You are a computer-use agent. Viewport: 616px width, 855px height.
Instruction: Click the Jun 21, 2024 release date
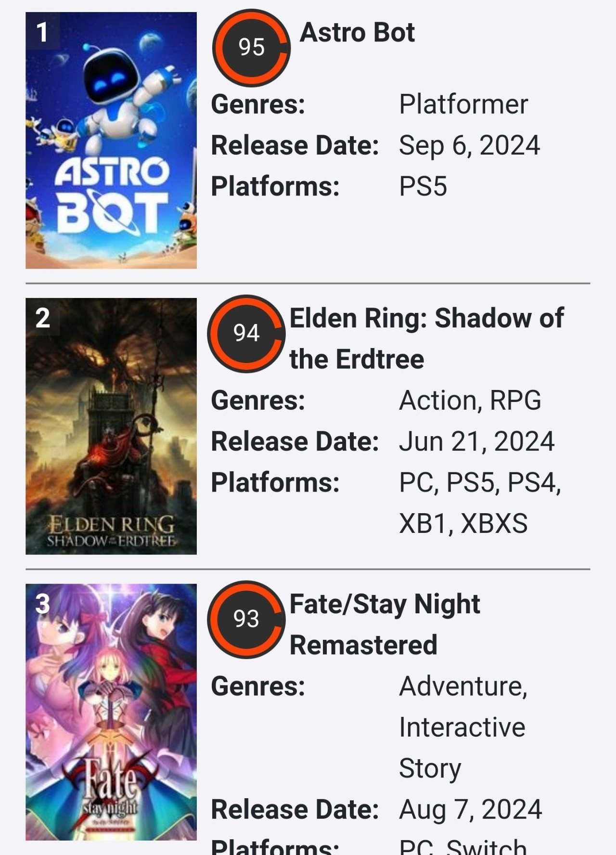(476, 441)
